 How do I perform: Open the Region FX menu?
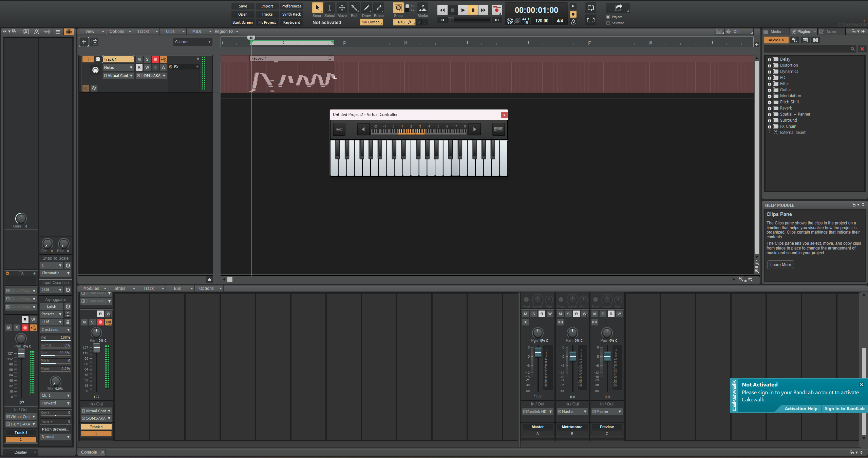tap(226, 32)
